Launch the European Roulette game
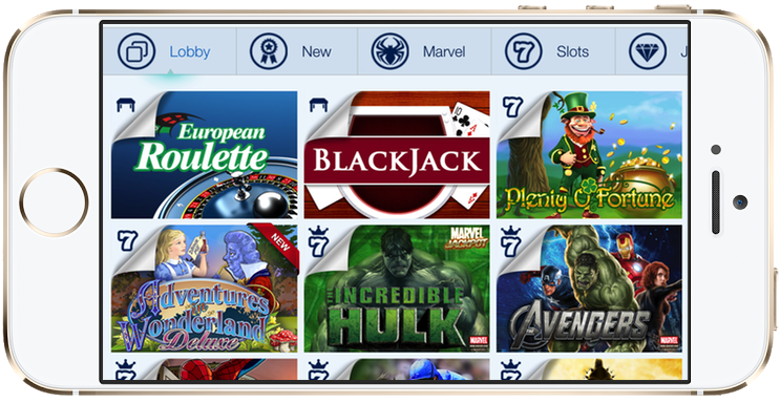The height and width of the screenshot is (403, 780). [204, 155]
